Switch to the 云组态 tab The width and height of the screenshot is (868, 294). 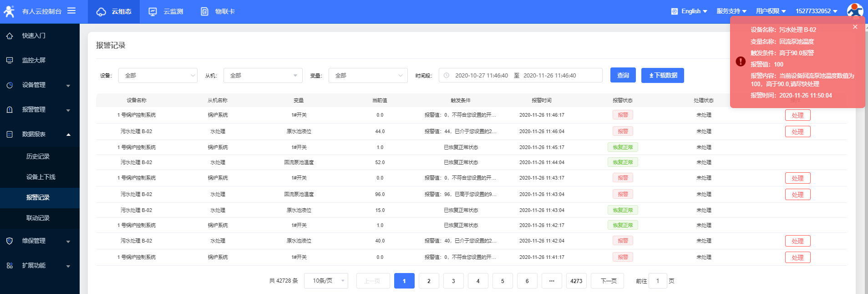(114, 11)
